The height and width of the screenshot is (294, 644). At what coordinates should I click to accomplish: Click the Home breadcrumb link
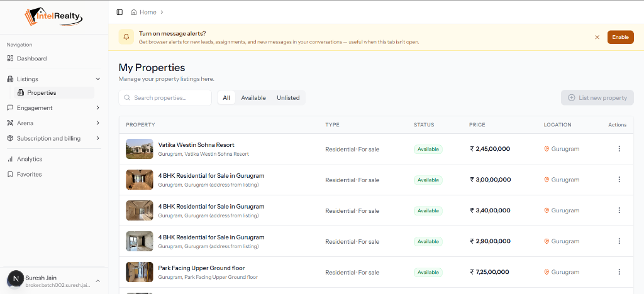(148, 13)
